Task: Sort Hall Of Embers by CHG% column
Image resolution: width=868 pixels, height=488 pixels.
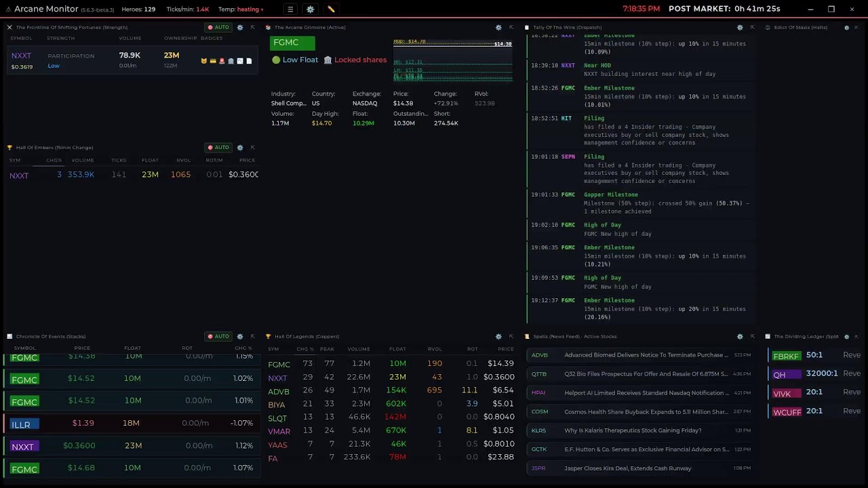Action: [x=54, y=161]
